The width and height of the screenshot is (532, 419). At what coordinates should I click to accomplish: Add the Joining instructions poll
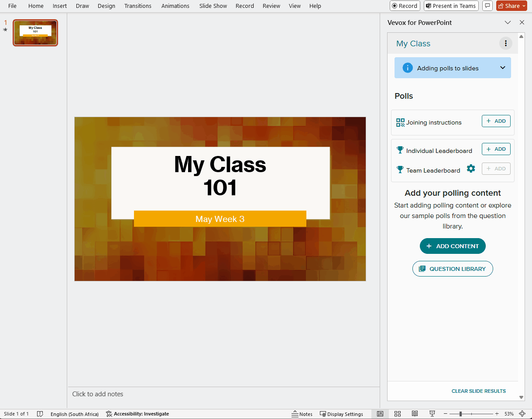496,121
